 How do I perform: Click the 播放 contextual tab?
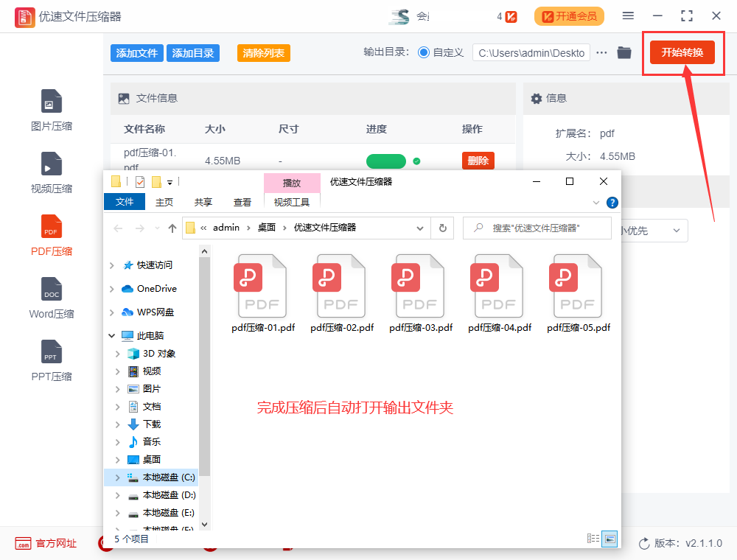point(292,183)
